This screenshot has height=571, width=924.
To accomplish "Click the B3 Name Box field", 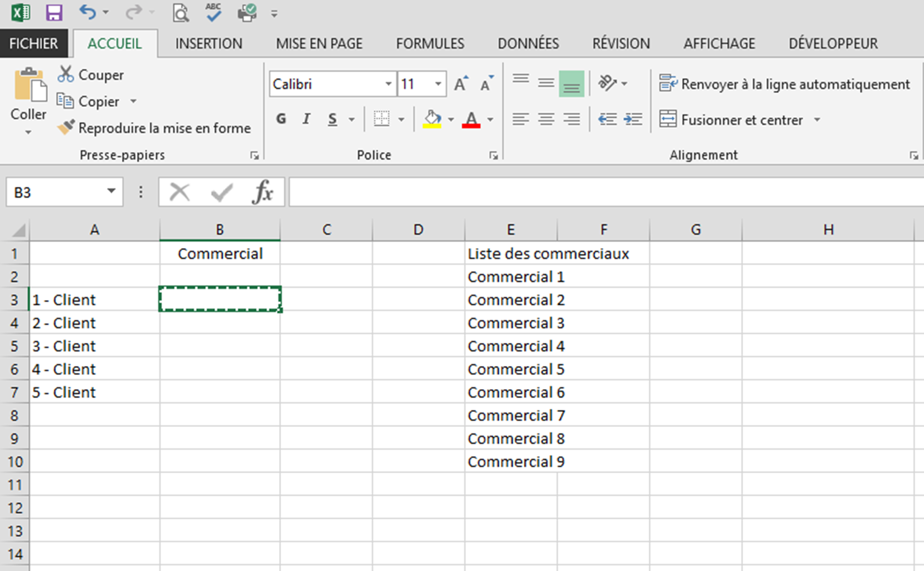I will tap(56, 192).
